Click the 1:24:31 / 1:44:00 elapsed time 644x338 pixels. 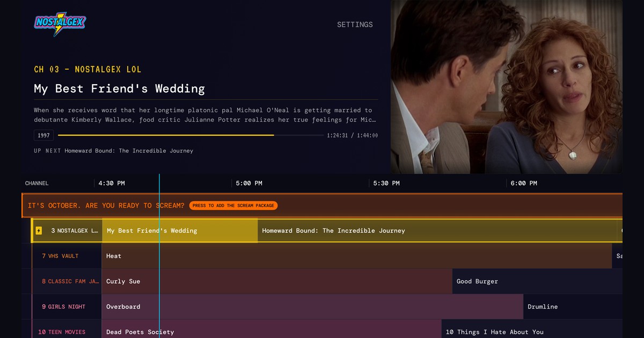point(352,136)
